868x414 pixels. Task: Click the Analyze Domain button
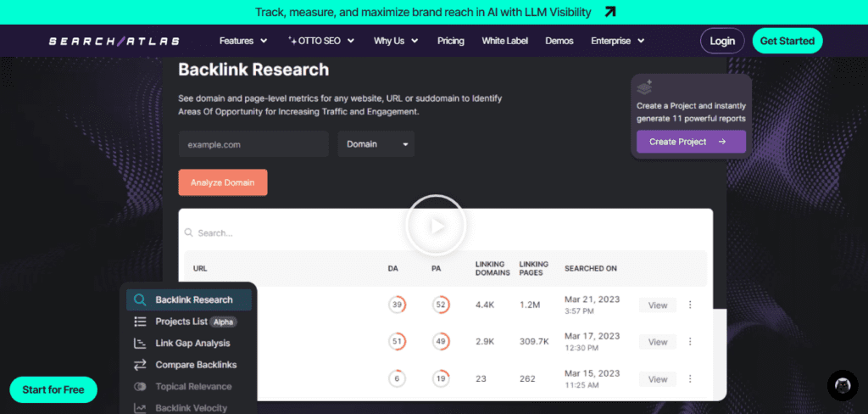[223, 182]
